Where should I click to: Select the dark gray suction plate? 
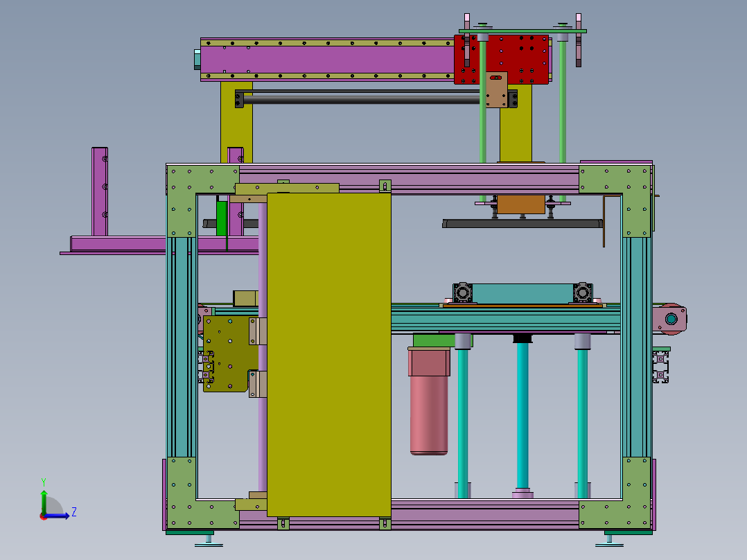(x=522, y=223)
